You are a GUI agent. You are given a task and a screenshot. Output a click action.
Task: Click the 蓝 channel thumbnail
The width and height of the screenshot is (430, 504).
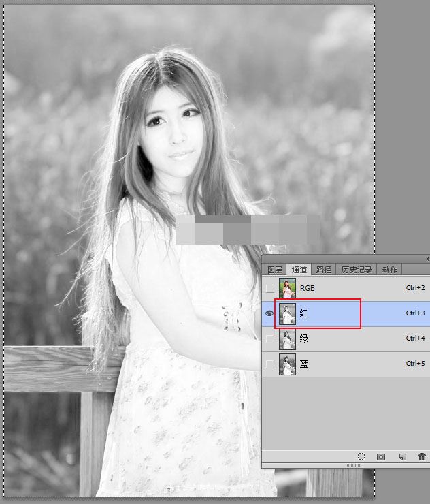pyautogui.click(x=287, y=364)
